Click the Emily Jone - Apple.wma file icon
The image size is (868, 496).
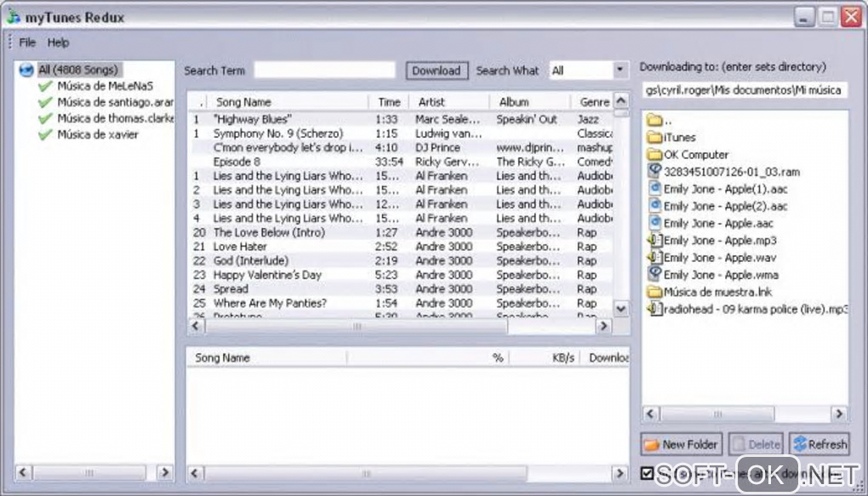pos(655,274)
